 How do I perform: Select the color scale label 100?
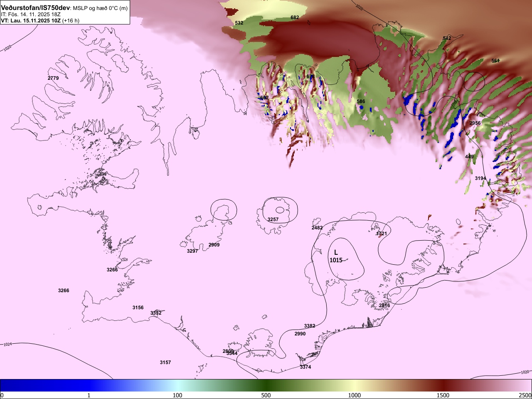pos(177,395)
